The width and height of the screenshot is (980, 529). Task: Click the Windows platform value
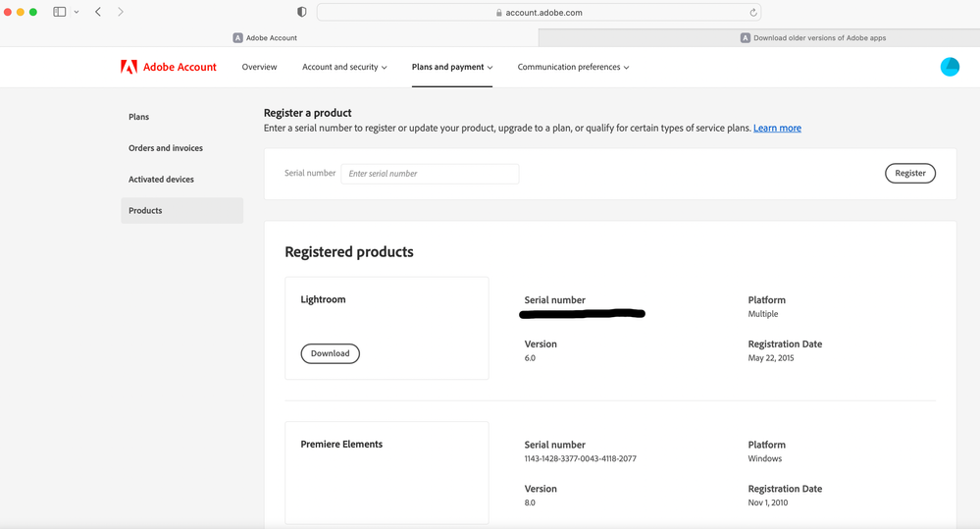point(765,458)
